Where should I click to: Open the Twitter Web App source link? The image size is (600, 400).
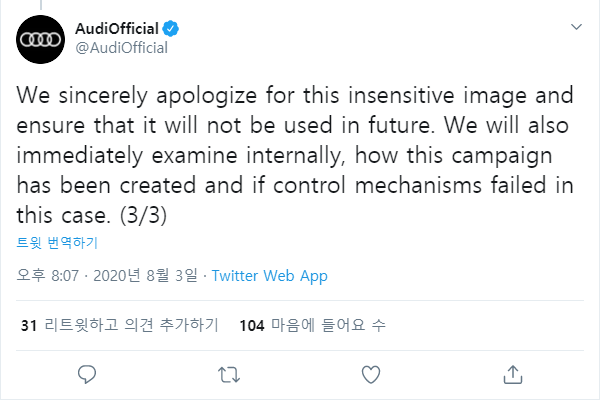coord(269,276)
